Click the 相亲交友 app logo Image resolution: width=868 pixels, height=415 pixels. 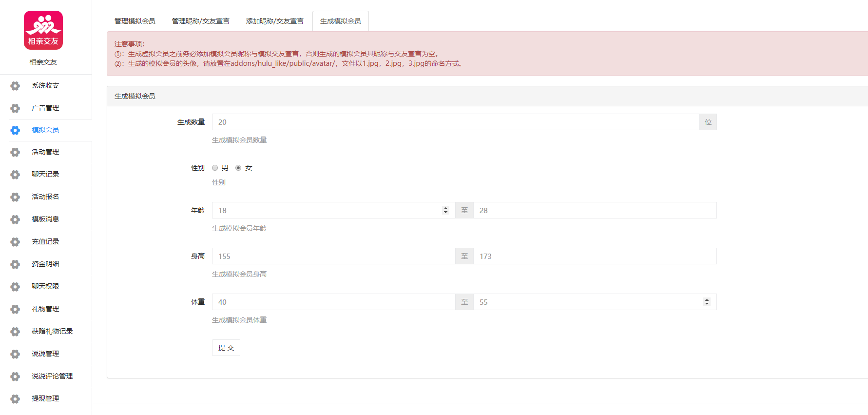(x=43, y=30)
